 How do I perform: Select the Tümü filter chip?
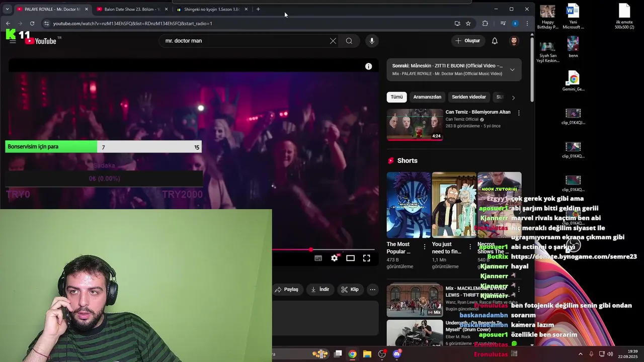tap(396, 97)
